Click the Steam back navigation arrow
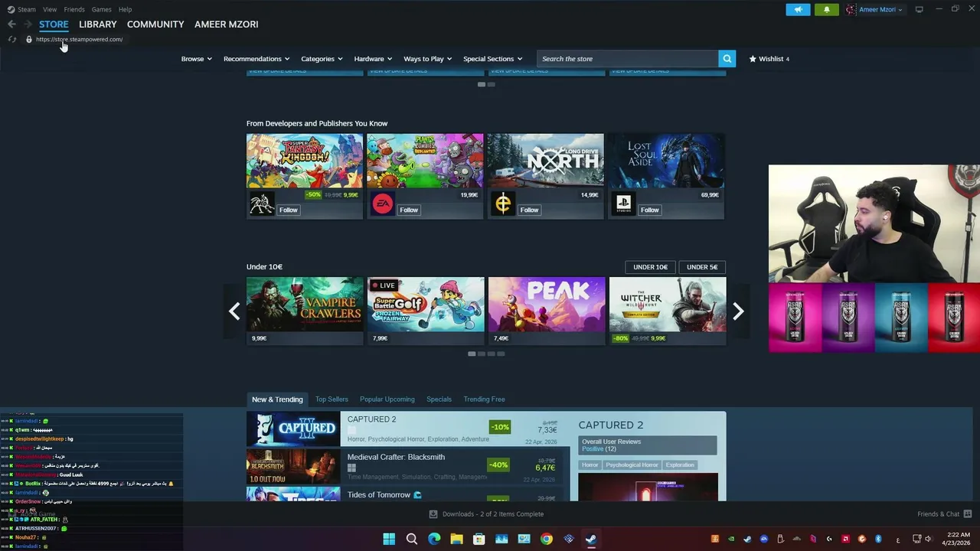This screenshot has height=551, width=980. pos(11,24)
